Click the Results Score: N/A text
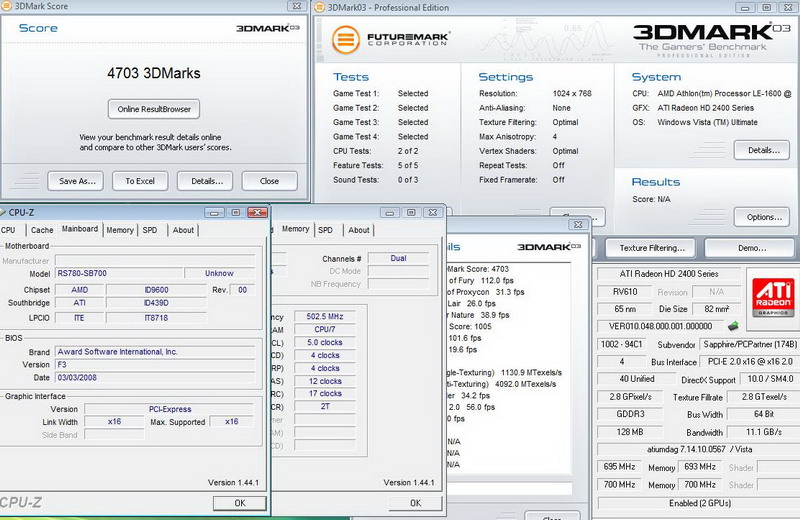Image resolution: width=800 pixels, height=520 pixels. tap(652, 199)
